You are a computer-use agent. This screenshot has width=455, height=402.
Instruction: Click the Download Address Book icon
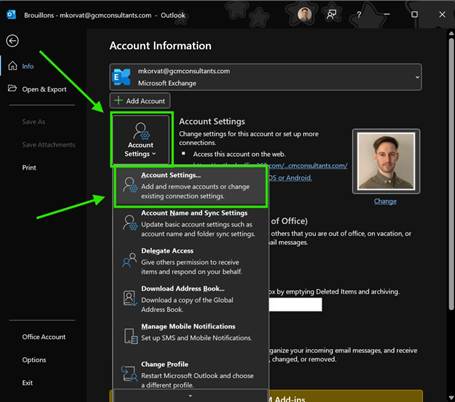pyautogui.click(x=130, y=298)
